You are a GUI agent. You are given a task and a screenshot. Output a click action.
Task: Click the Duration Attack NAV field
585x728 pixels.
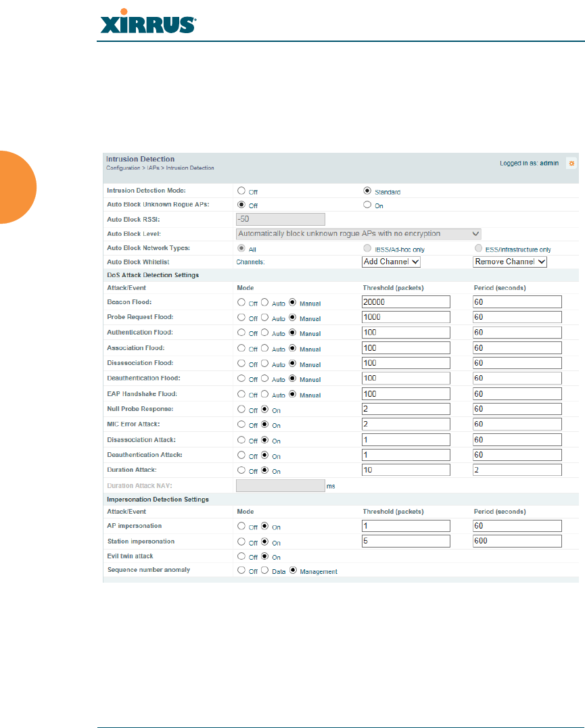pyautogui.click(x=281, y=485)
